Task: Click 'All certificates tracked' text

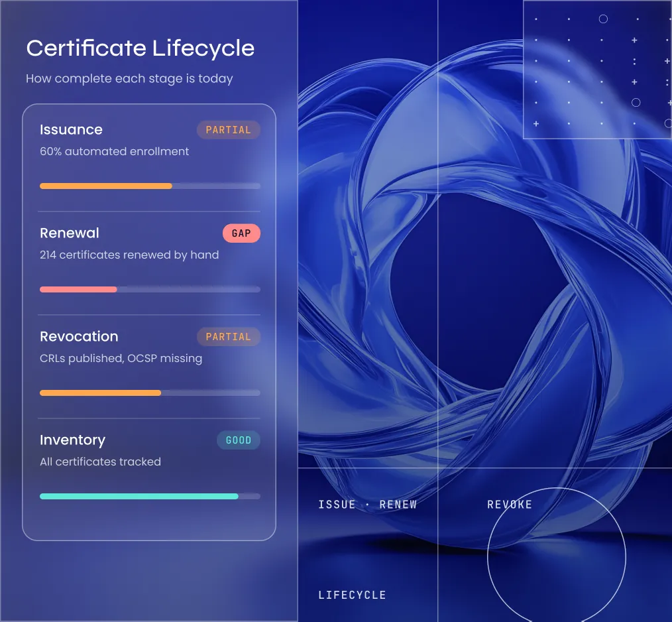Action: [x=100, y=462]
